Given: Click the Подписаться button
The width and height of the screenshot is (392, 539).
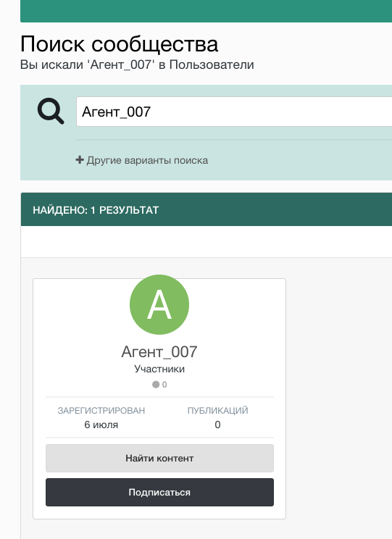Looking at the screenshot, I should (159, 492).
